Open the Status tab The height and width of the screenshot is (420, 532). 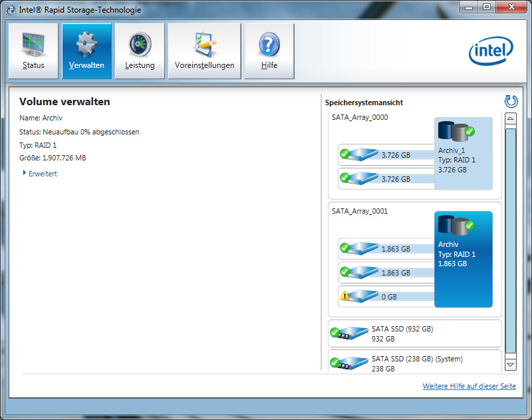tap(33, 51)
